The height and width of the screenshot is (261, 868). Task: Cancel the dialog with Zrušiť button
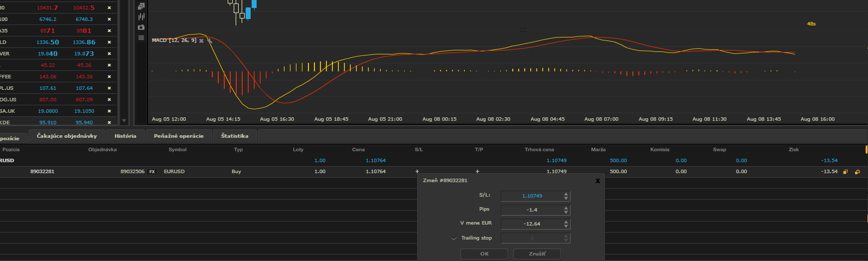(x=537, y=254)
